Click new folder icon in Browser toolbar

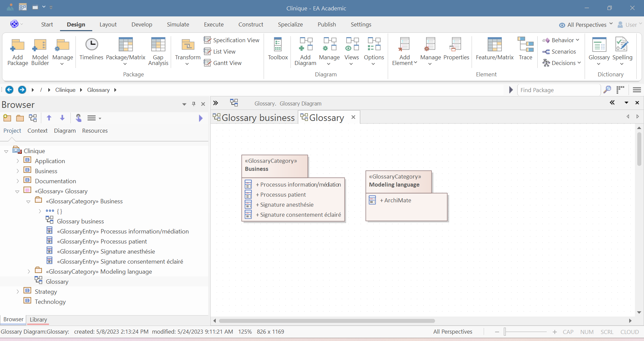(20, 118)
